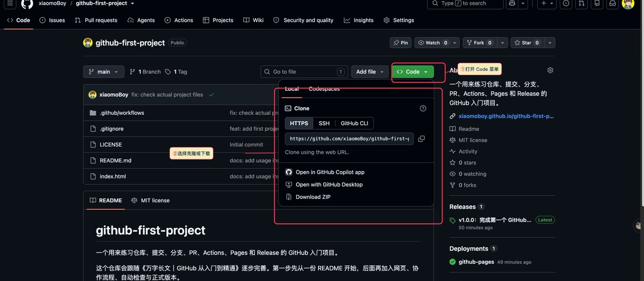The image size is (644, 281).
Task: Open the main branch selector
Action: pyautogui.click(x=104, y=72)
